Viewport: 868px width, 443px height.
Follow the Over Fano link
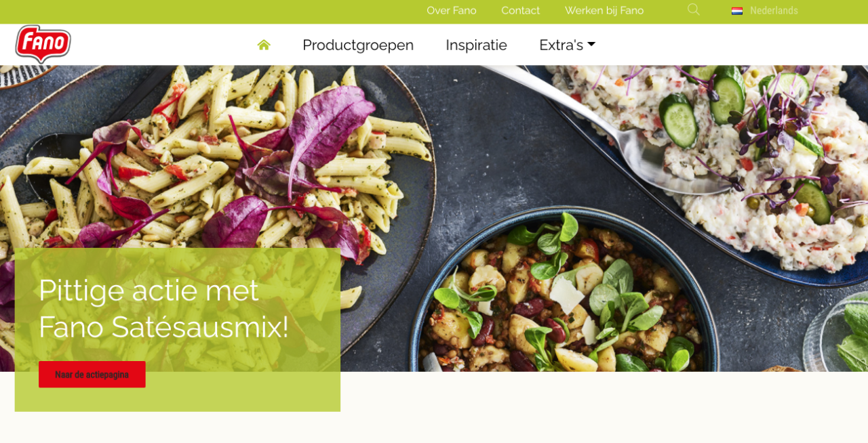[x=452, y=11]
